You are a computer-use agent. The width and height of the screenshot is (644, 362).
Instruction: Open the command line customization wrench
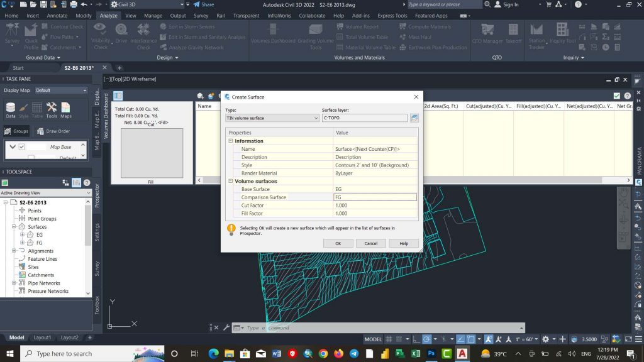click(226, 327)
